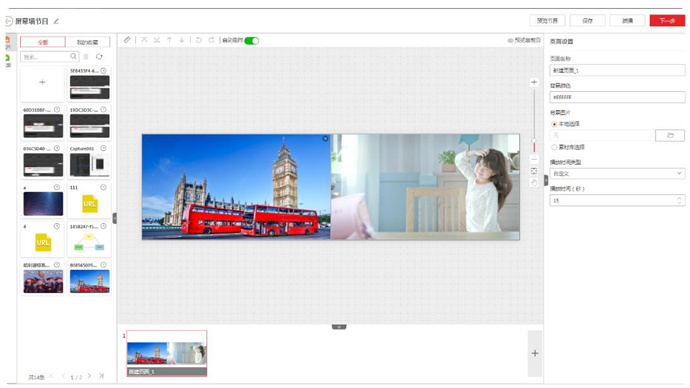Select the material library radio button
This screenshot has height=388, width=690.
click(554, 147)
